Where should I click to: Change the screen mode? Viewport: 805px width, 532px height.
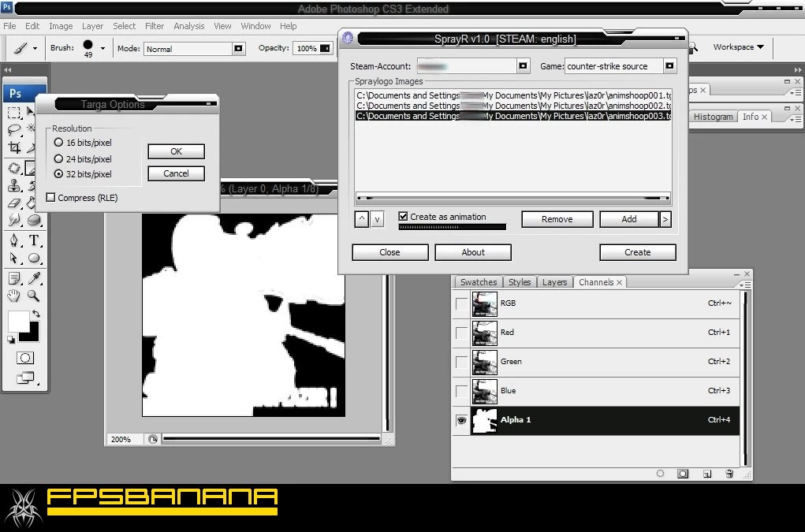(25, 378)
